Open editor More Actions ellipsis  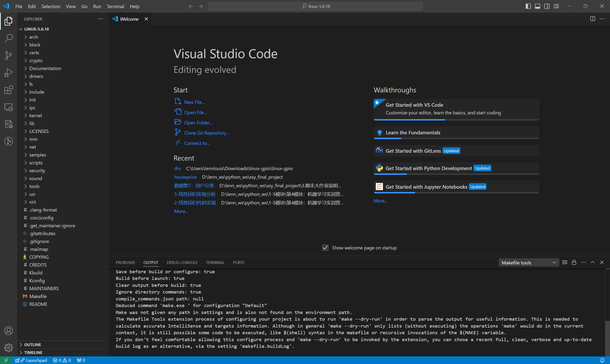click(x=602, y=19)
